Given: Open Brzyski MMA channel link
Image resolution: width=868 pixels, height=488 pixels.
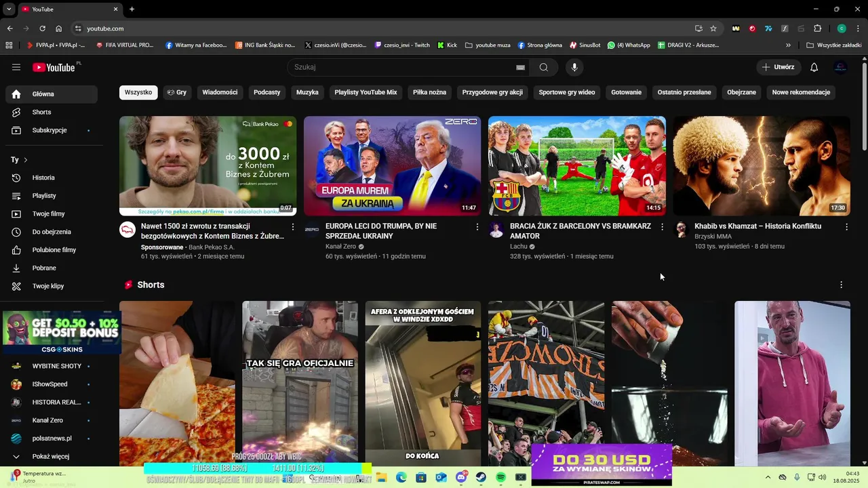Looking at the screenshot, I should 713,237.
